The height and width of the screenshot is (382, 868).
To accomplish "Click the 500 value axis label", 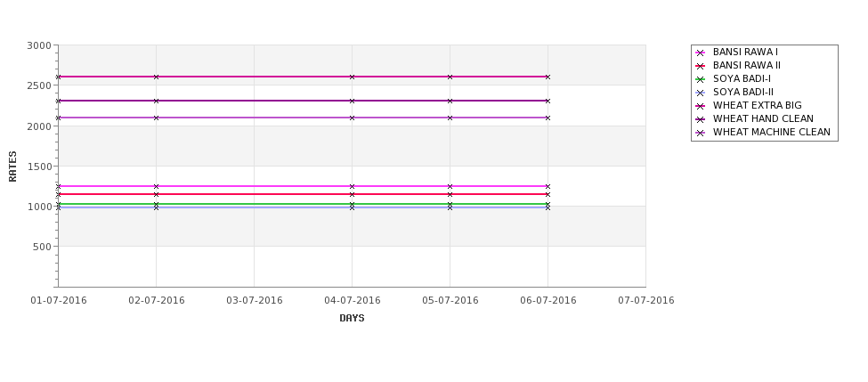I will pyautogui.click(x=42, y=247).
